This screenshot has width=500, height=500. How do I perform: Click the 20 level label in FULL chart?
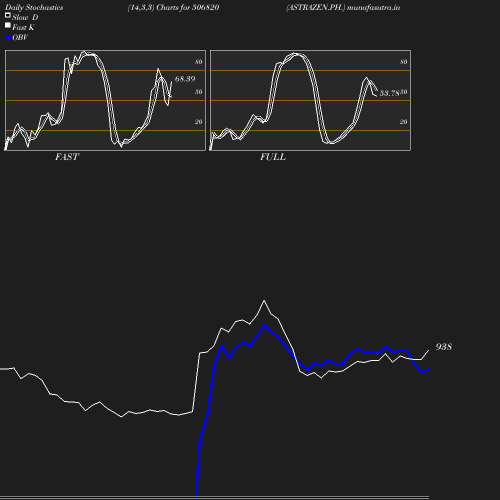click(404, 122)
